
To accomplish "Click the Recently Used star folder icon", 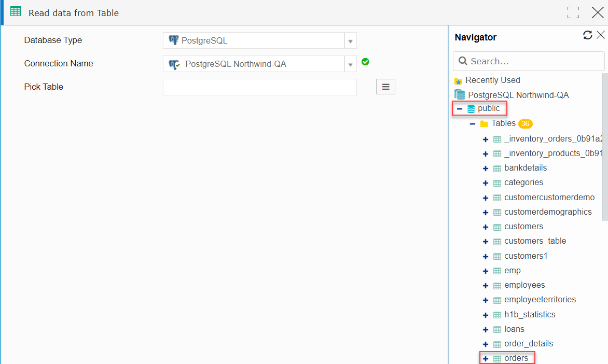I will click(x=458, y=81).
